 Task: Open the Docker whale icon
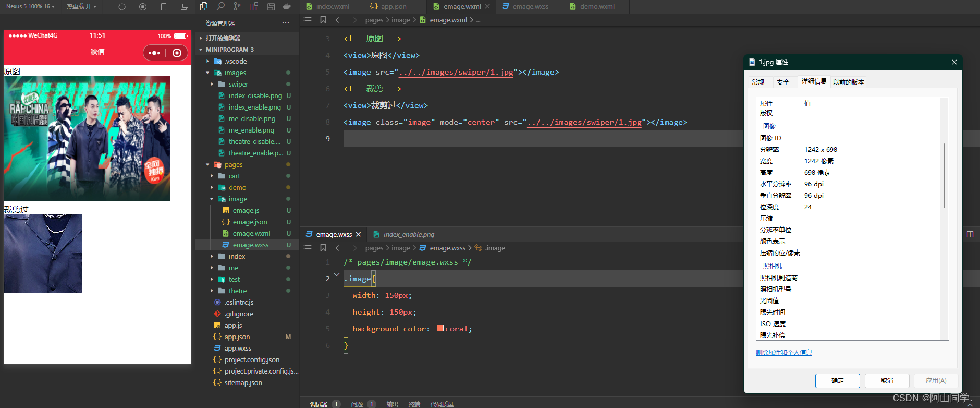pos(287,6)
